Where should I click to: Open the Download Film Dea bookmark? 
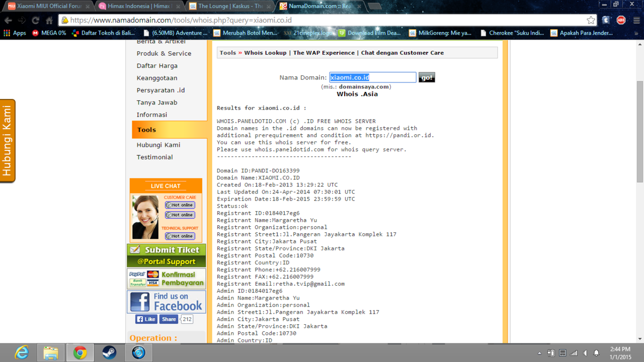tap(370, 33)
